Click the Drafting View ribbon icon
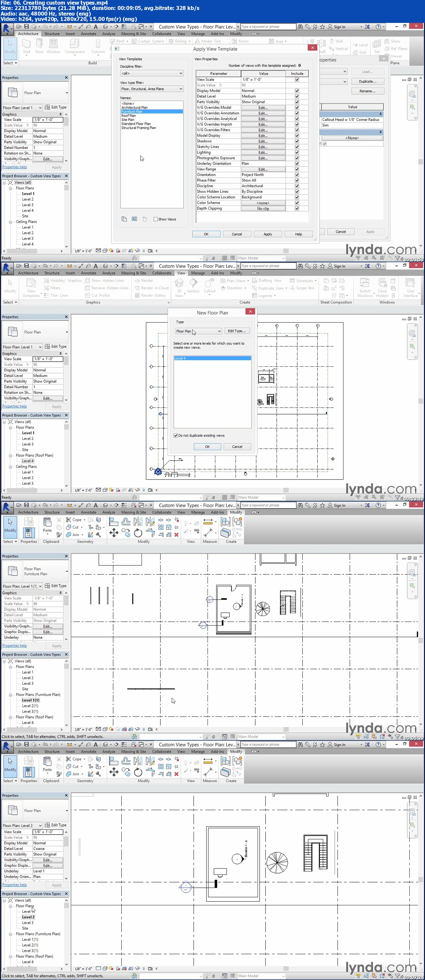425x980 pixels. (x=255, y=281)
